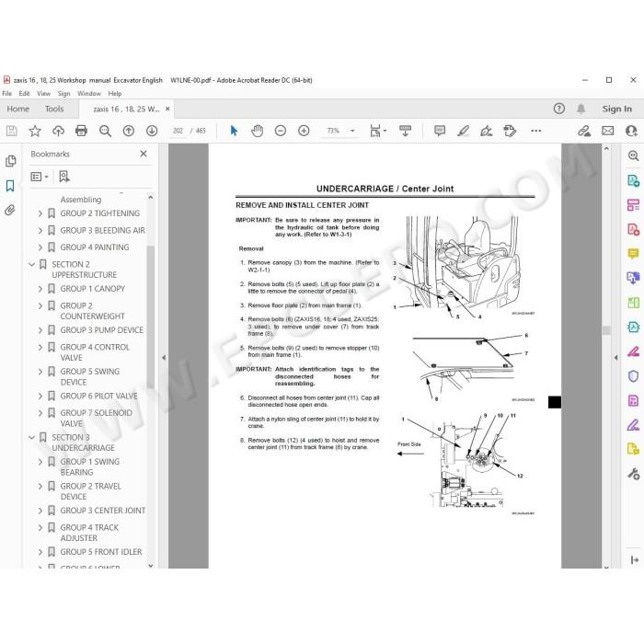Click the Export PDF icon in right pane
644x644 pixels.
(633, 180)
